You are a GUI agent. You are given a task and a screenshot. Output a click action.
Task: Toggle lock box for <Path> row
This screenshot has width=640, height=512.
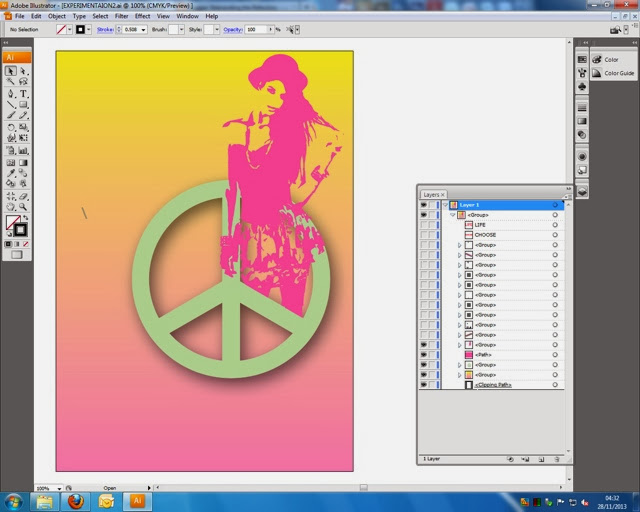coord(432,355)
